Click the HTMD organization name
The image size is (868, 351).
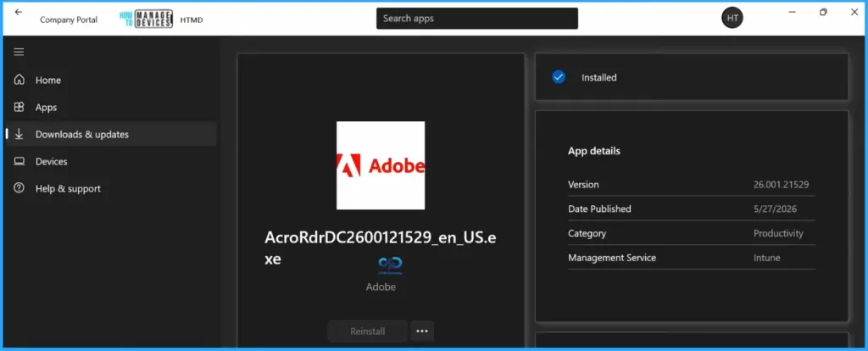[192, 19]
